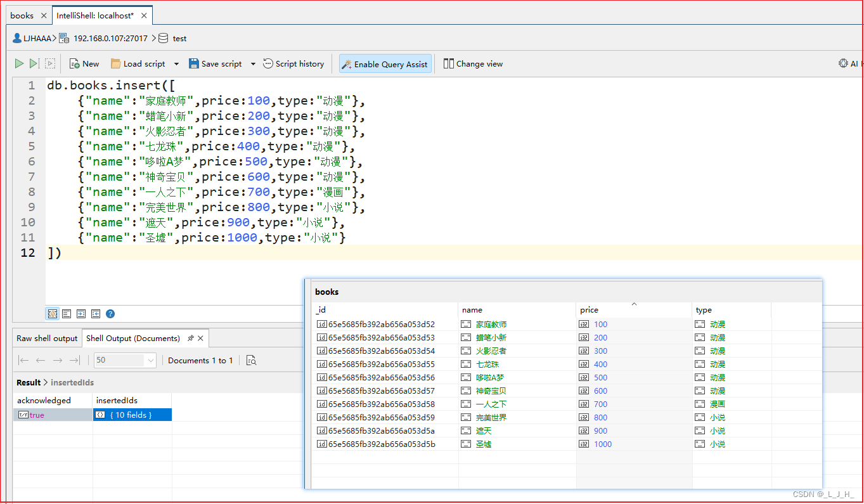Click Save script button
Image resolution: width=864 pixels, height=504 pixels.
click(214, 63)
